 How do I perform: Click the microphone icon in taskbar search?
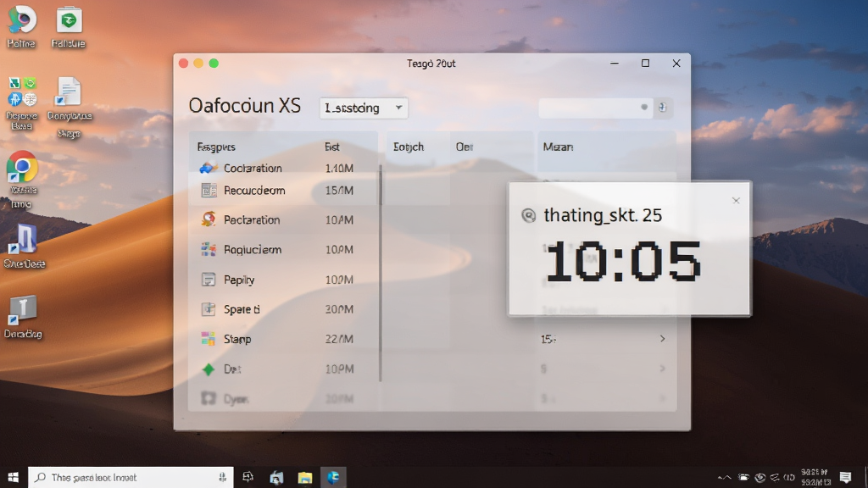click(x=222, y=477)
